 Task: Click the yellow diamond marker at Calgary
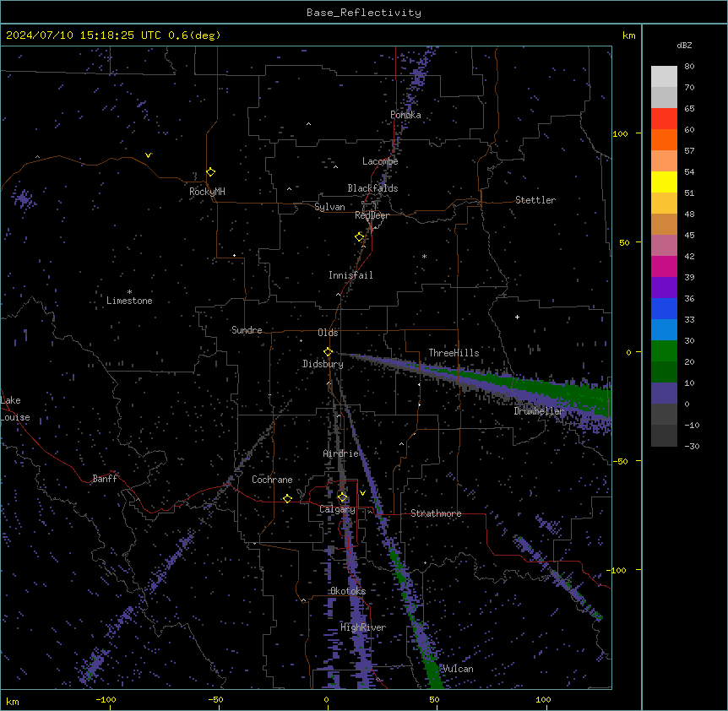point(342,497)
